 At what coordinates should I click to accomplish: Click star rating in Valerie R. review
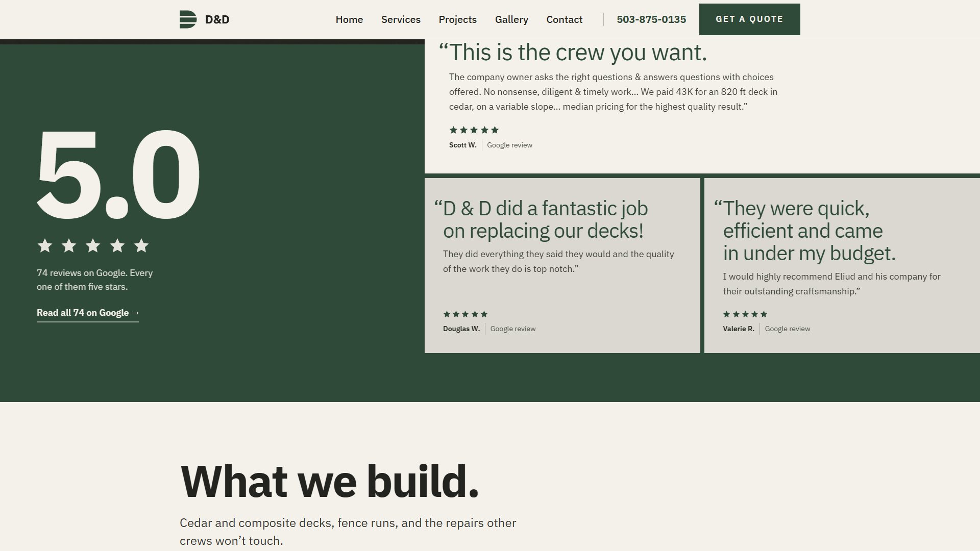745,314
